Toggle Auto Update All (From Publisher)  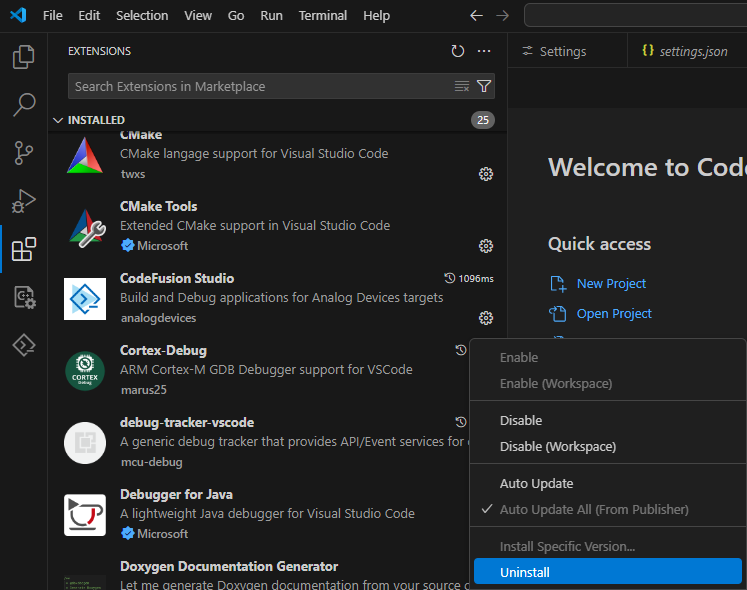608,509
